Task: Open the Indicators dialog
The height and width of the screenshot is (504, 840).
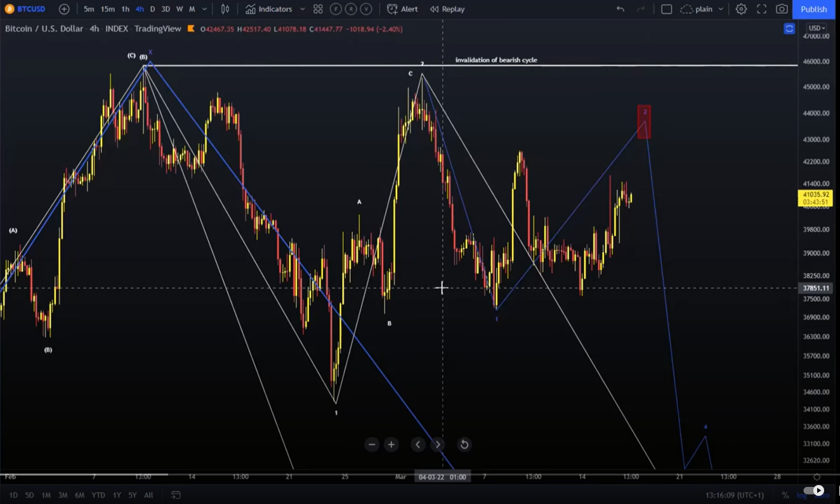Action: [268, 9]
